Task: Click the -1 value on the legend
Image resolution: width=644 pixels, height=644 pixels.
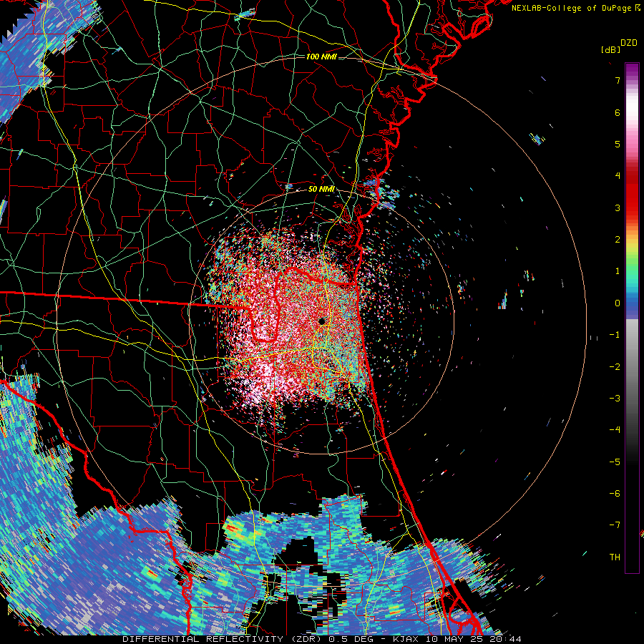Action: click(615, 335)
